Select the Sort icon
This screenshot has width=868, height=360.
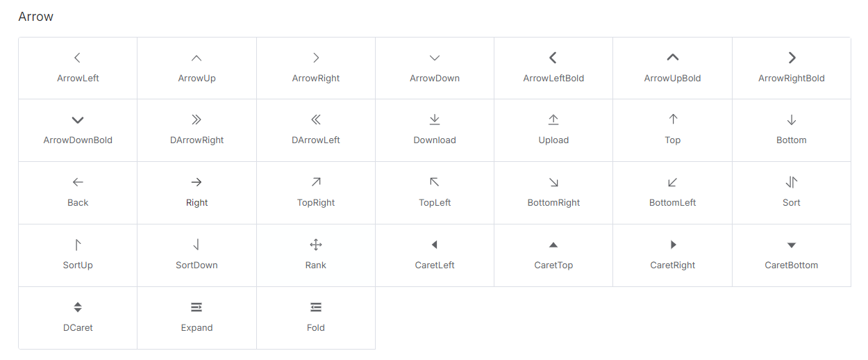click(x=792, y=182)
